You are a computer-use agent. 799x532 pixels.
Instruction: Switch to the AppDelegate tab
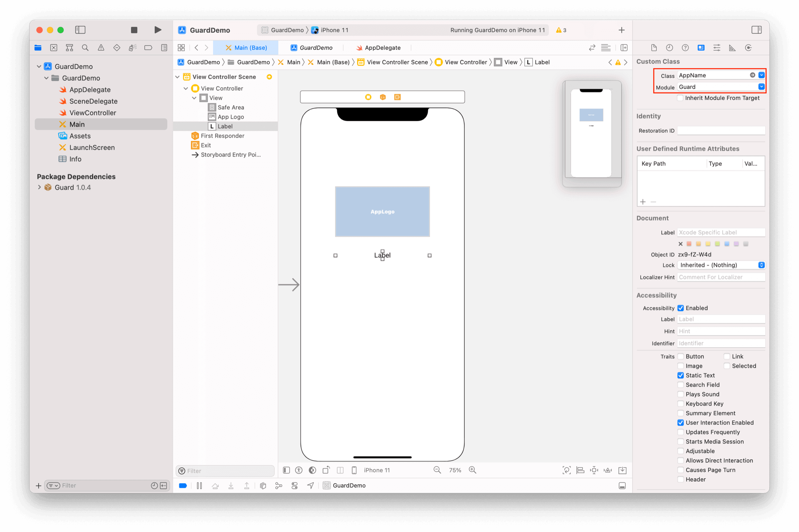pyautogui.click(x=378, y=48)
